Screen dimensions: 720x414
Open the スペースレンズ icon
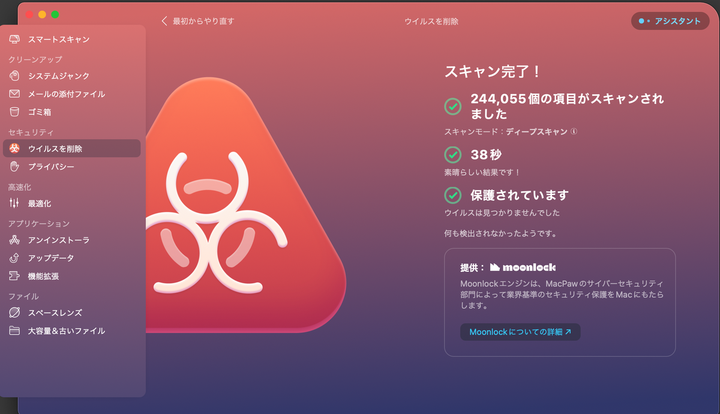[x=14, y=313]
